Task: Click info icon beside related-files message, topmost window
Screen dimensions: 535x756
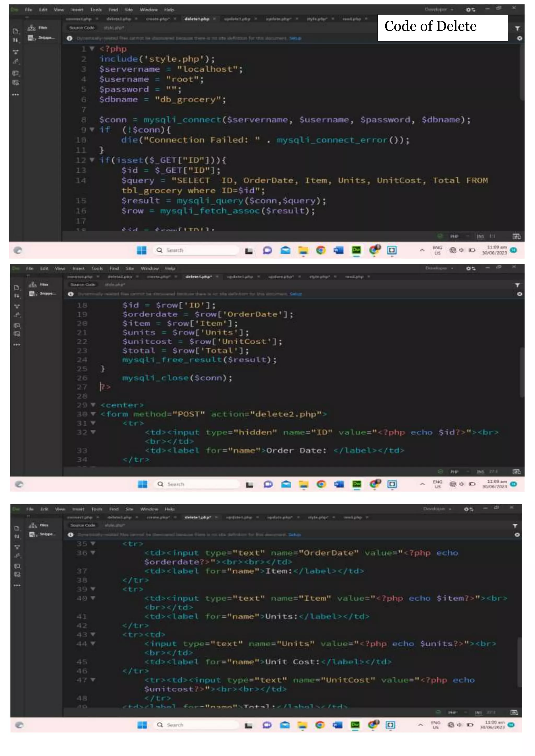Action: pos(69,38)
